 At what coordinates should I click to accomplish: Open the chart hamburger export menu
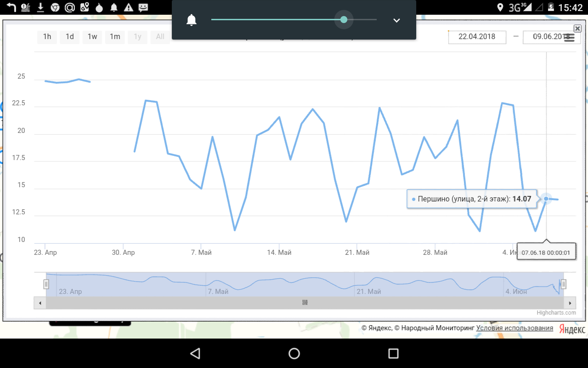pyautogui.click(x=569, y=38)
